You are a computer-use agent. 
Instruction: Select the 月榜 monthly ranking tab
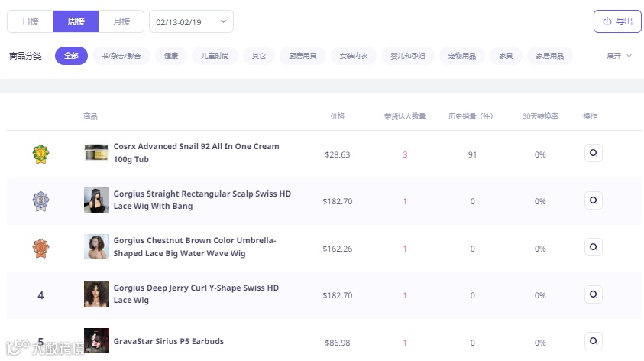coord(121,21)
